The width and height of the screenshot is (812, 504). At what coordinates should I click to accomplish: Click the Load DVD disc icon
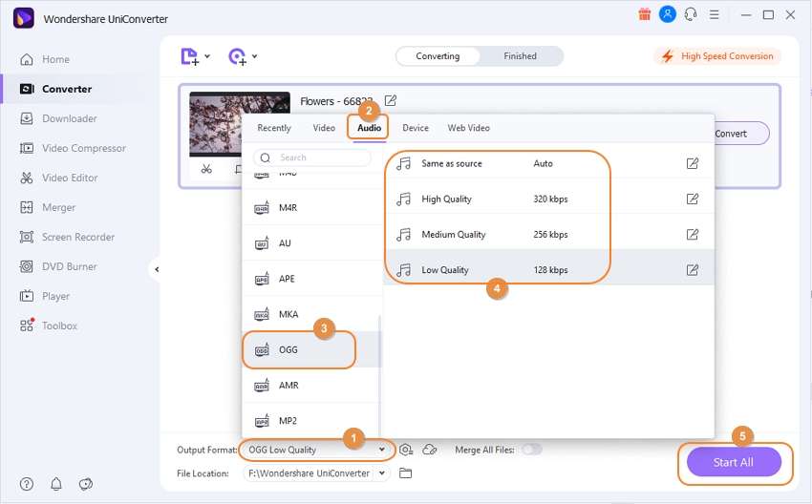pos(237,56)
